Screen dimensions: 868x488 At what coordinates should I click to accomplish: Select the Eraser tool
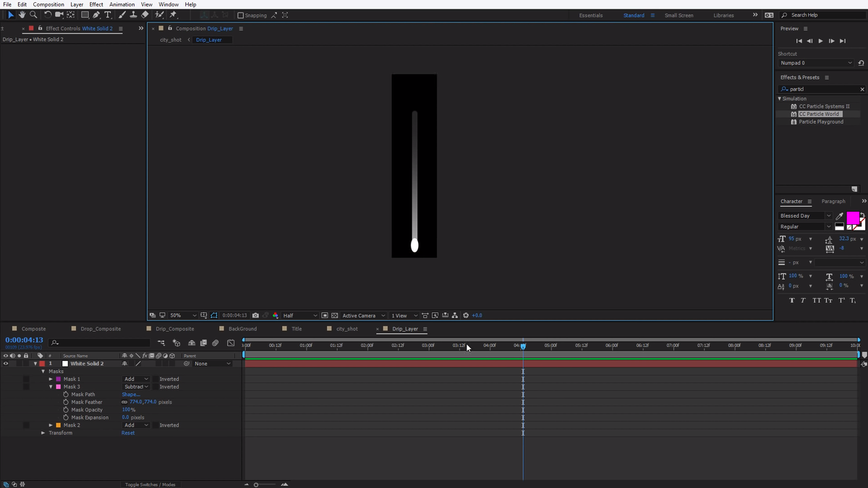[x=145, y=14]
